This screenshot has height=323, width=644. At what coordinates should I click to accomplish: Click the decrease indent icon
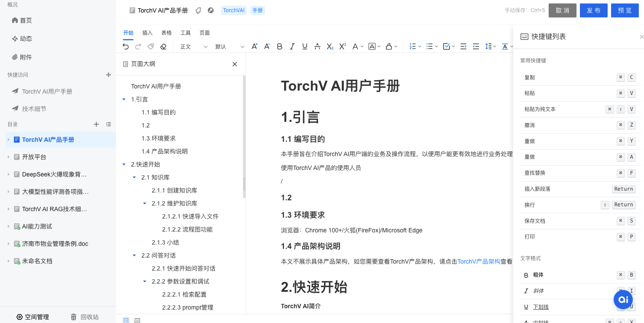pos(476,46)
